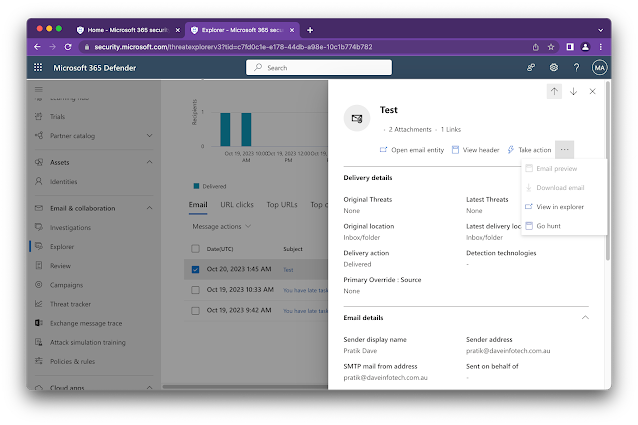Screen dimensions: 638x425
Task: Bookmark the page with star icon
Action: pyautogui.click(x=551, y=47)
